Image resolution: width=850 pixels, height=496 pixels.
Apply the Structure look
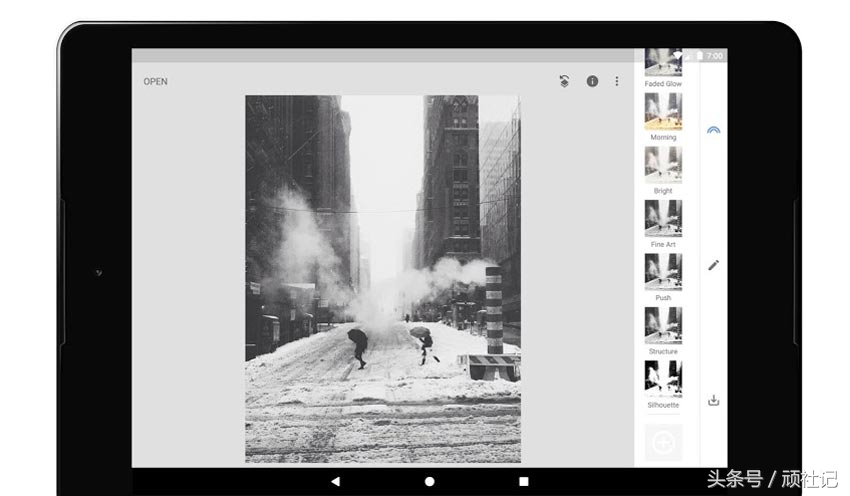point(663,325)
